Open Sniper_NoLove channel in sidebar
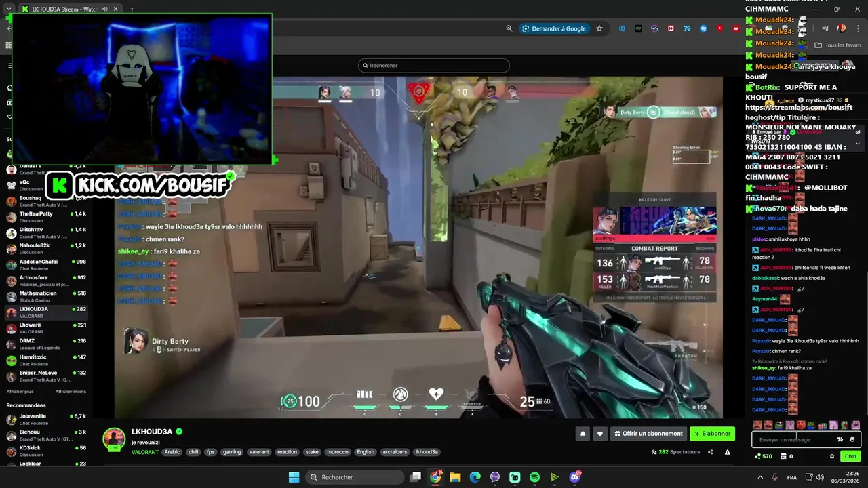 (46, 375)
